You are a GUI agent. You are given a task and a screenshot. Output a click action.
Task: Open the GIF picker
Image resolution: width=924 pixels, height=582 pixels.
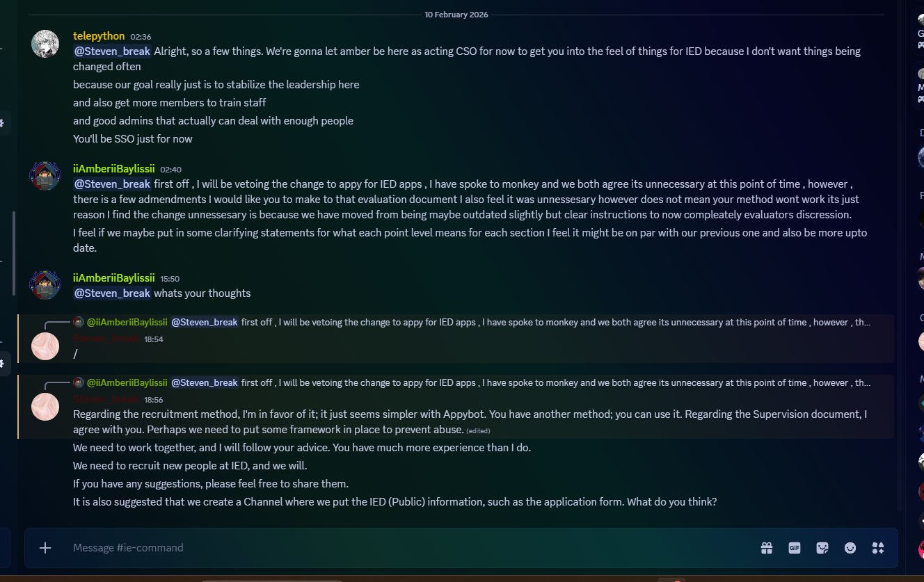(795, 548)
